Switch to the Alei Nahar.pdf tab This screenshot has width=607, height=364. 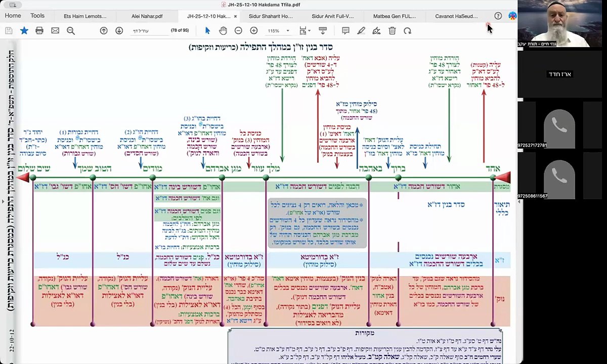point(147,16)
